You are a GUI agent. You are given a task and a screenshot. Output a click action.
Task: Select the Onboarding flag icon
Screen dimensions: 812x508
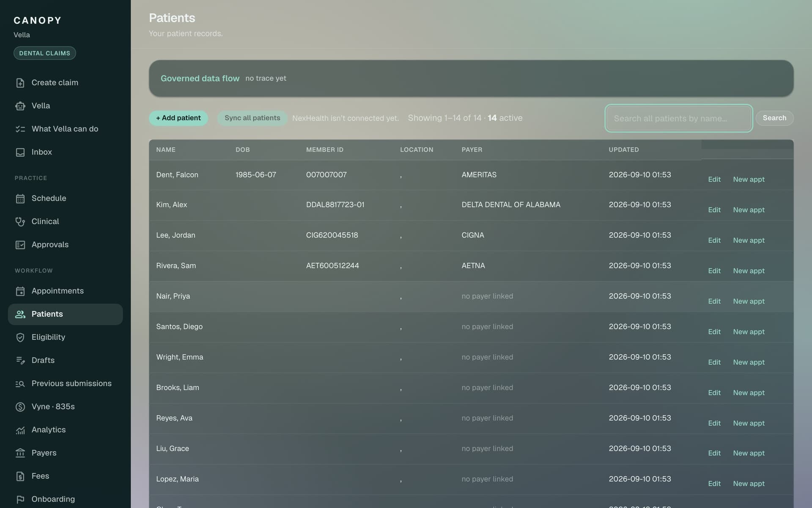coord(20,500)
